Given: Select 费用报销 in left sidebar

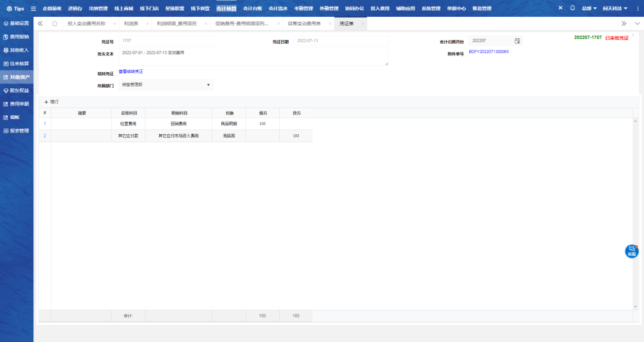Looking at the screenshot, I should click(x=16, y=37).
